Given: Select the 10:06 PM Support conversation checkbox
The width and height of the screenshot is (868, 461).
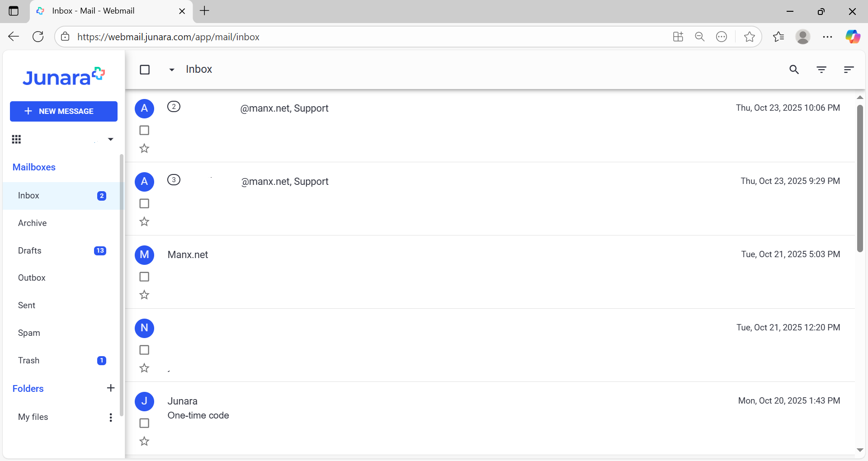Looking at the screenshot, I should 144,130.
